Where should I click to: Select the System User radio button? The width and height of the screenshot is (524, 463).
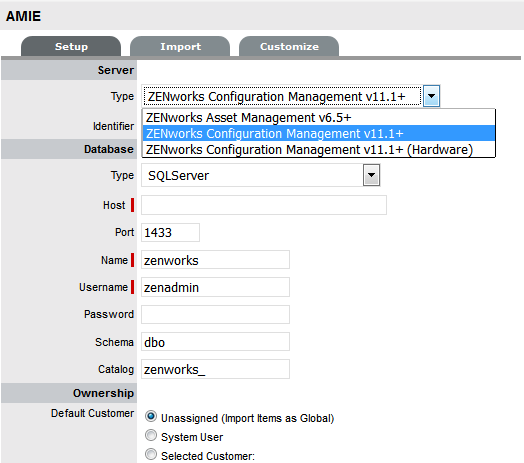tap(151, 435)
